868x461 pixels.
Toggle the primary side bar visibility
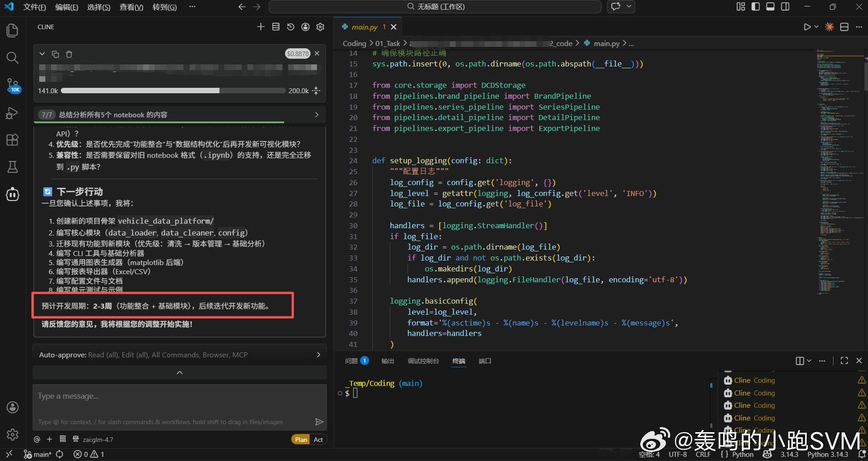click(756, 7)
